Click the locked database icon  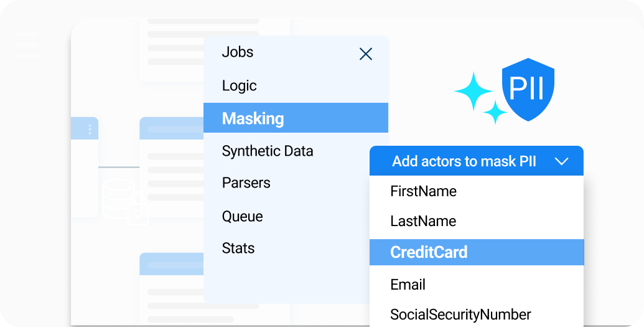click(x=125, y=202)
